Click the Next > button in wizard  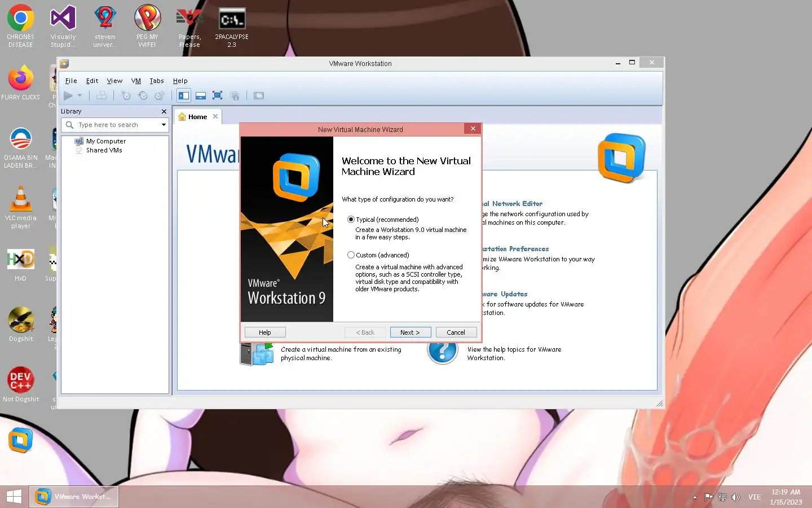tap(411, 332)
